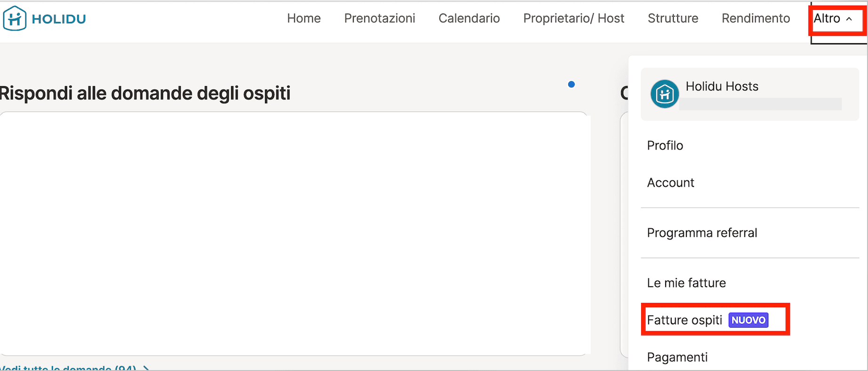Image resolution: width=868 pixels, height=371 pixels.
Task: Select Proprietario/ Host in navigation
Action: pyautogui.click(x=573, y=18)
